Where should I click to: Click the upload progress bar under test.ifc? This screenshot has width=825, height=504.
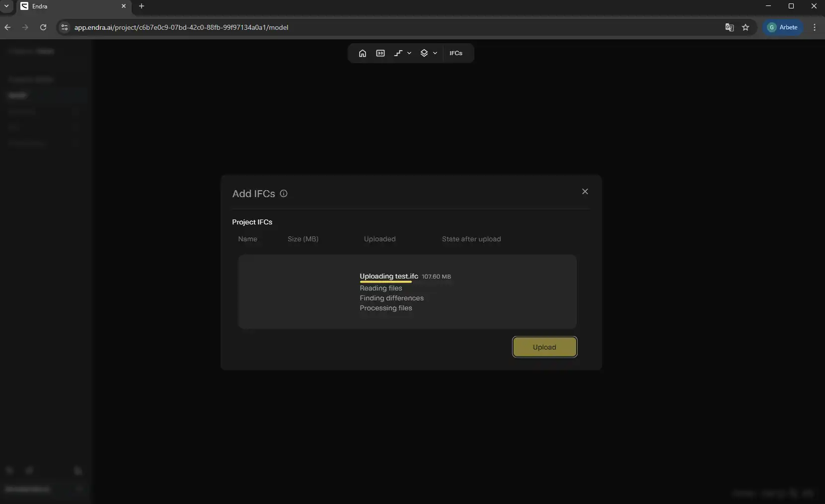pyautogui.click(x=385, y=282)
